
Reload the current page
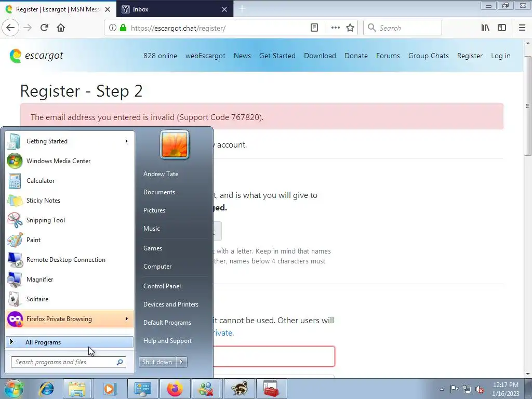pos(44,28)
